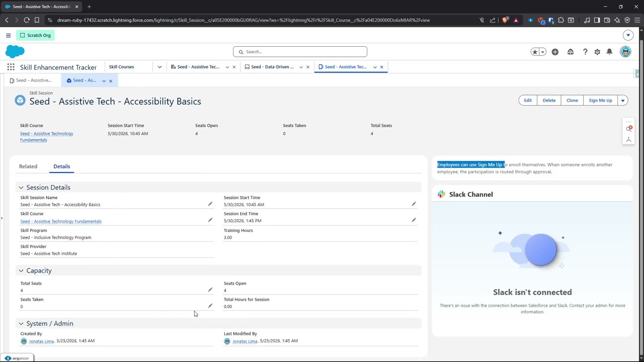Click the organizer utility bar item
644x362 pixels.
pos(17,358)
